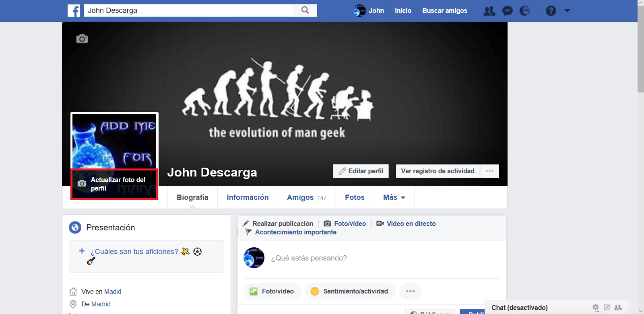Select the Biografía tab
644x314 pixels.
pyautogui.click(x=192, y=197)
